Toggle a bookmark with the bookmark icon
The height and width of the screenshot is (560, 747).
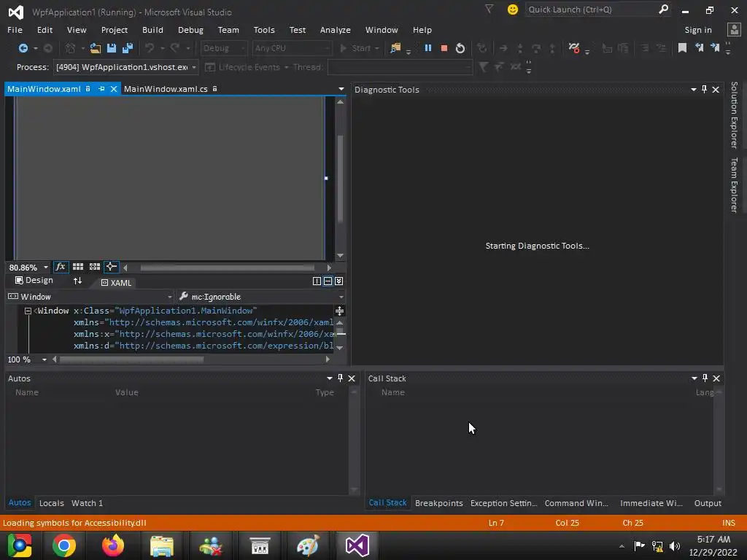(682, 48)
